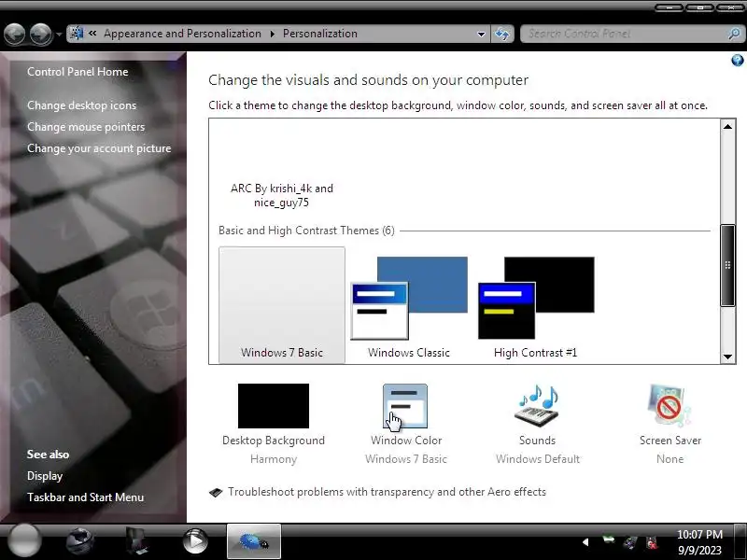Click the Sounds label
Screen dimensions: 747x560
(538, 441)
